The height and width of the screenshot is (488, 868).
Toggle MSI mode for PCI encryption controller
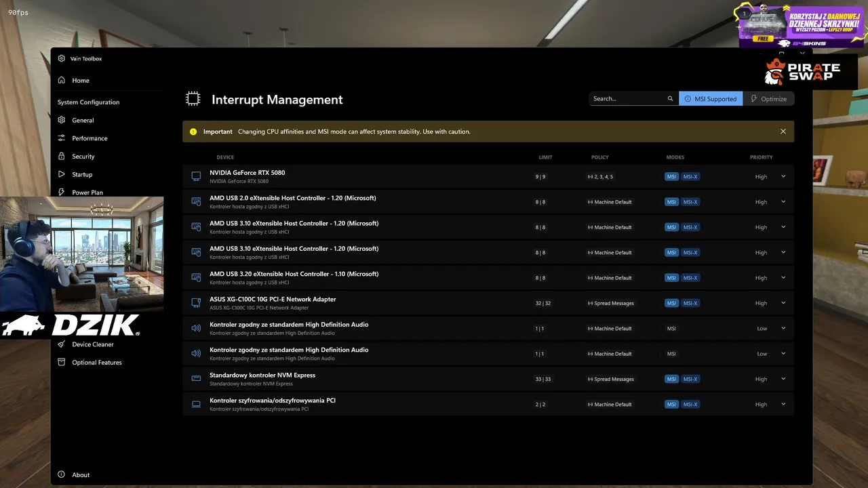(x=671, y=405)
